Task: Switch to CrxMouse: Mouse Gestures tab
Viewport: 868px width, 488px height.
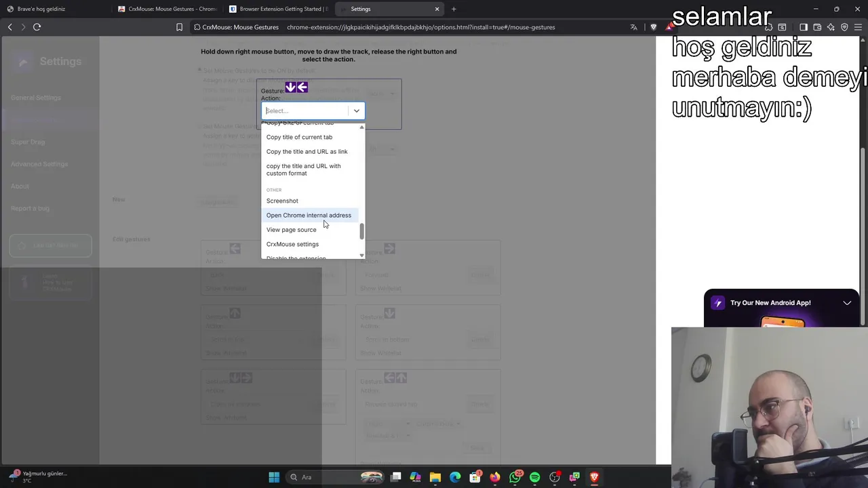Action: [x=167, y=9]
